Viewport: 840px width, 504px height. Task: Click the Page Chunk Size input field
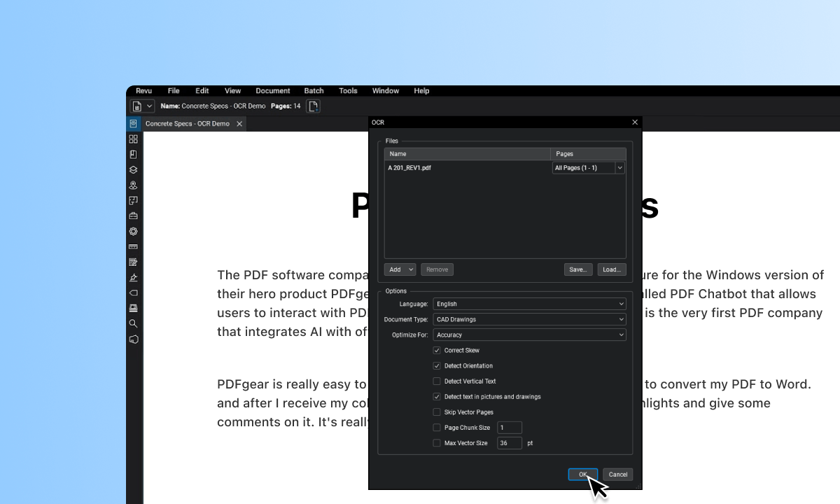509,427
